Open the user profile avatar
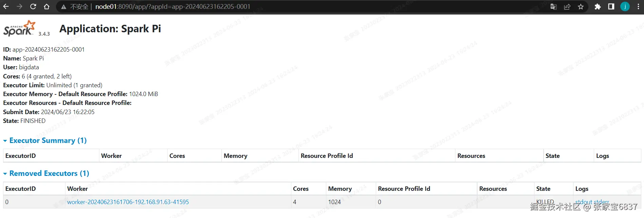Screen dimensions: 644x218 point(625,6)
